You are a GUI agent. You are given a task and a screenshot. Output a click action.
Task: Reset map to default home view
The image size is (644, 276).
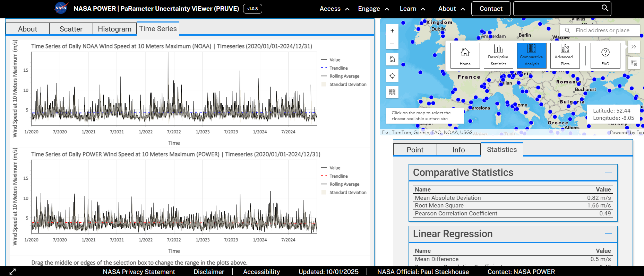coord(392,59)
